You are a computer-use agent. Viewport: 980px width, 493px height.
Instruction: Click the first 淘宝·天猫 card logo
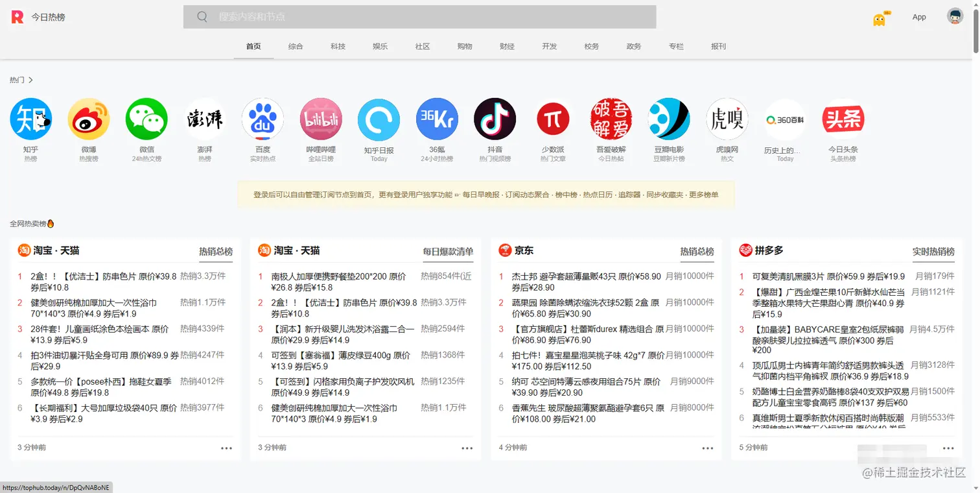24,250
